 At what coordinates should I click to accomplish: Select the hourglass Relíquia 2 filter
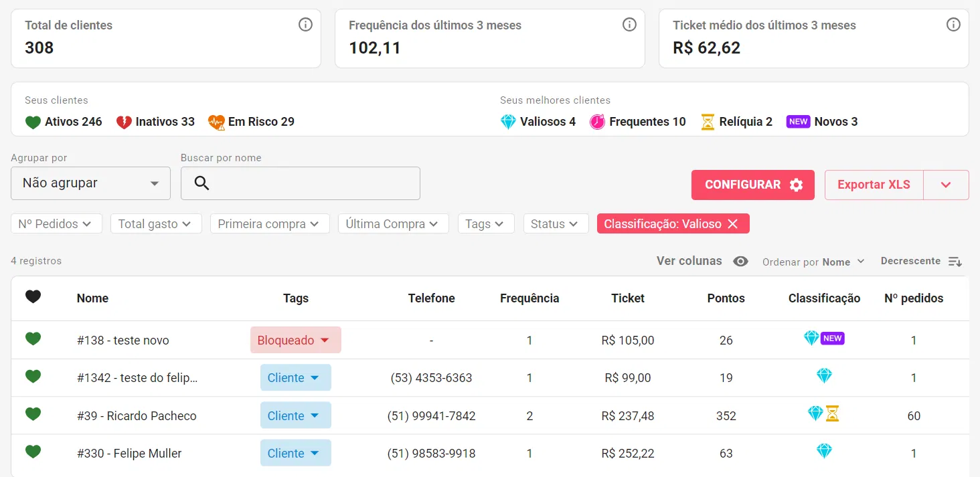click(x=736, y=122)
